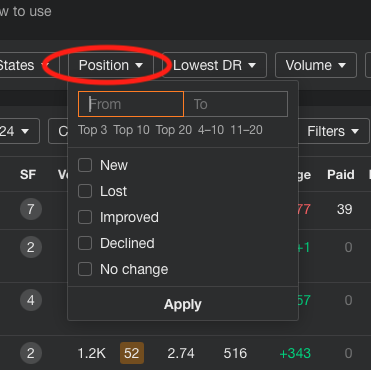Image resolution: width=371 pixels, height=370 pixels.
Task: Check the Improved option
Action: pos(85,217)
